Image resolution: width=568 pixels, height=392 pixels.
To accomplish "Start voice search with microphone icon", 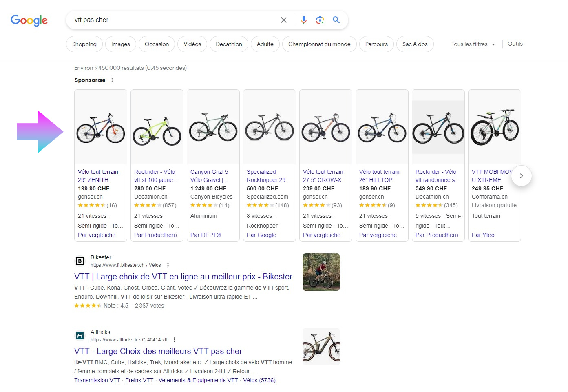I will [x=304, y=20].
